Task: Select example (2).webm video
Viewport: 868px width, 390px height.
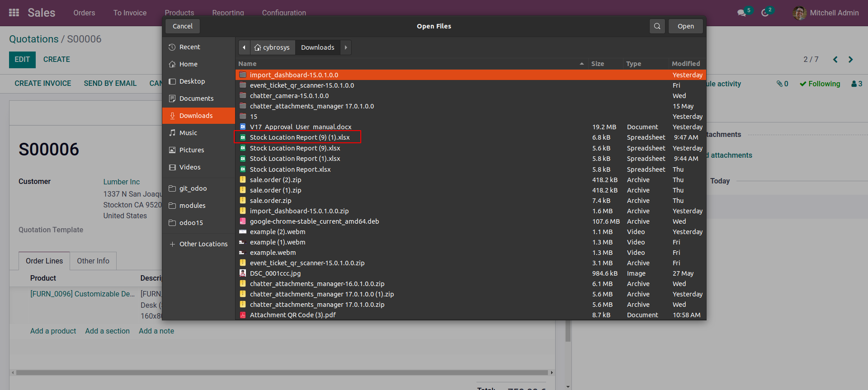Action: pyautogui.click(x=471, y=232)
